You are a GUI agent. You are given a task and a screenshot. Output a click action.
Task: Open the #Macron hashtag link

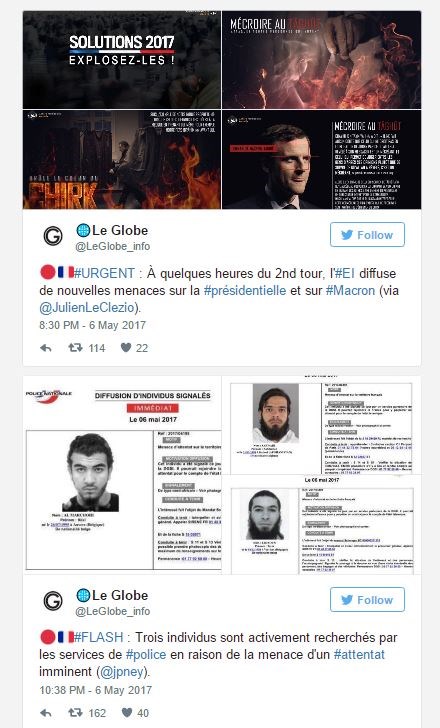pos(350,291)
